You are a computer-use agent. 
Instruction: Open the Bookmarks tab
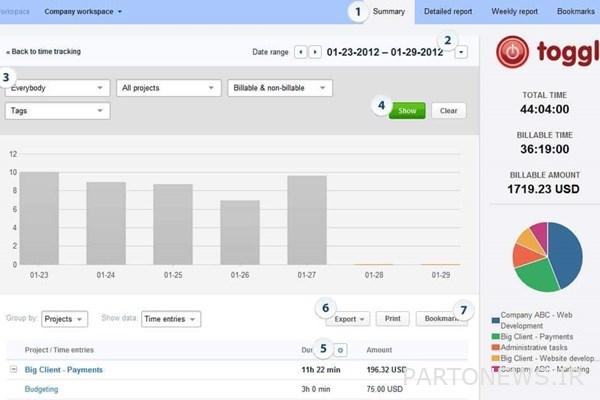pos(575,12)
